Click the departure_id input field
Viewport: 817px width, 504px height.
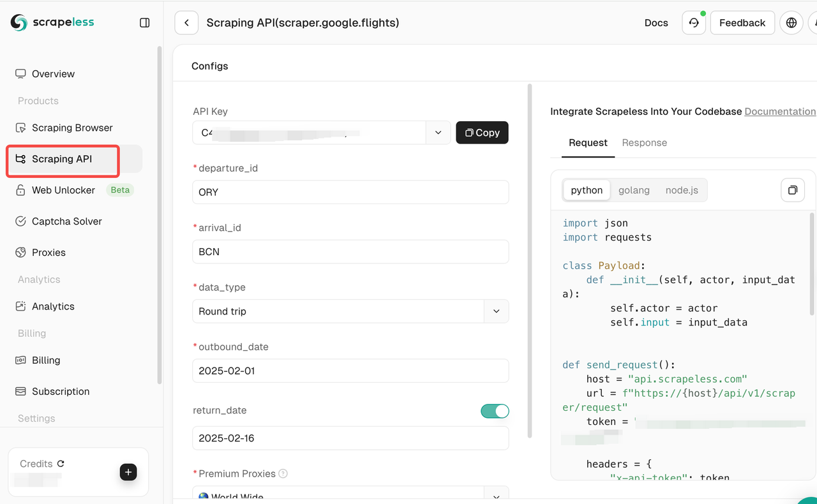point(350,192)
